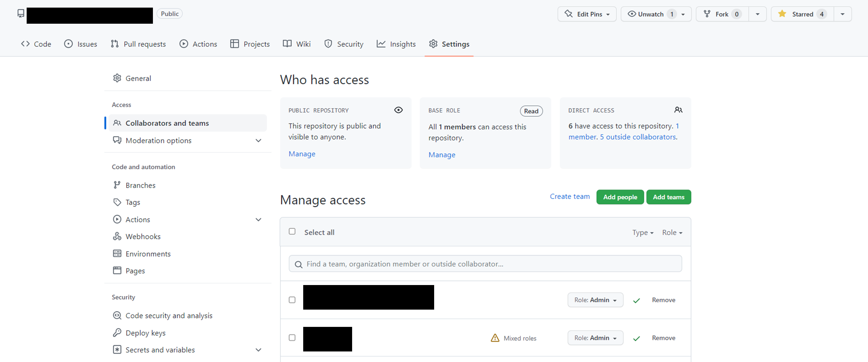Open the 5 outside collaborators link
This screenshot has height=362, width=868.
pos(638,137)
